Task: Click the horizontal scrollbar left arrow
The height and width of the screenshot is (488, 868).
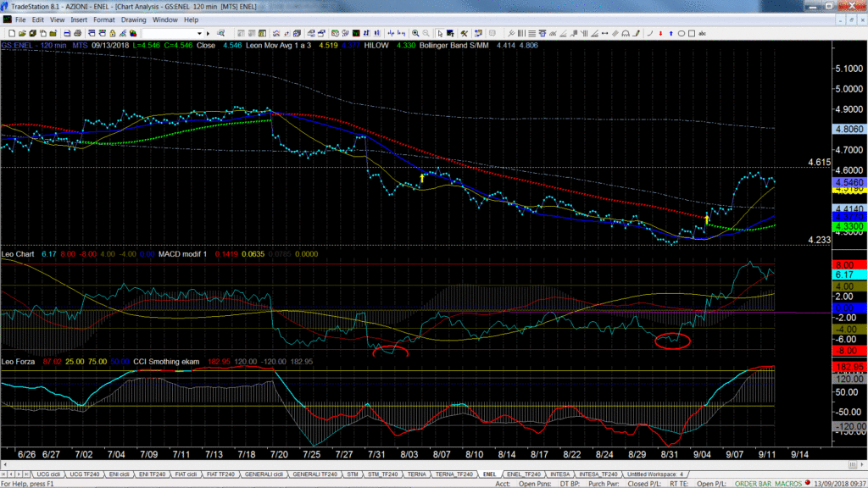Action: point(5,465)
